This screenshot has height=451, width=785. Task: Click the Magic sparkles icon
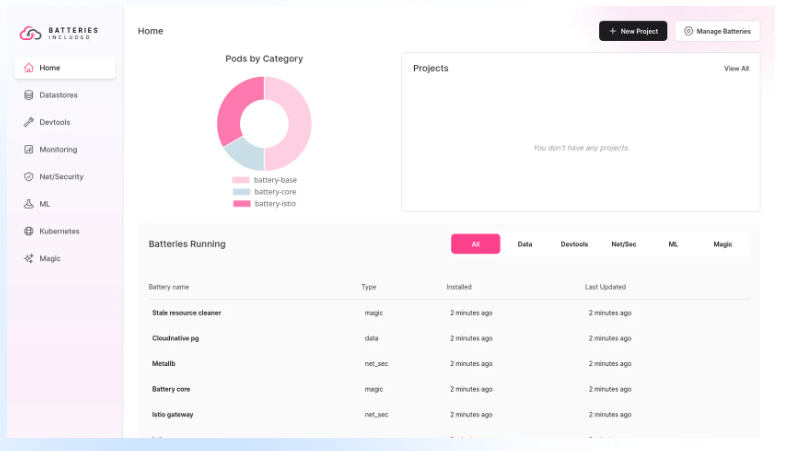pyautogui.click(x=29, y=258)
